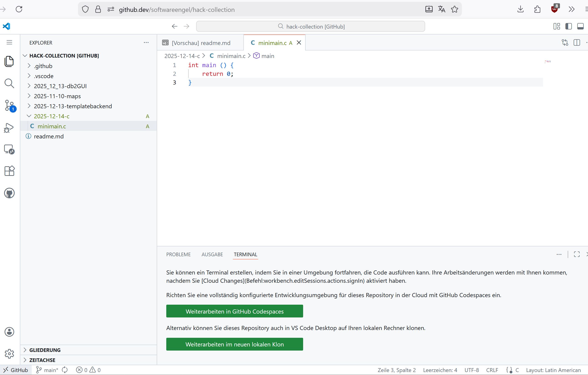The image size is (588, 375).
Task: Expand the .github folder
Action: coord(43,66)
